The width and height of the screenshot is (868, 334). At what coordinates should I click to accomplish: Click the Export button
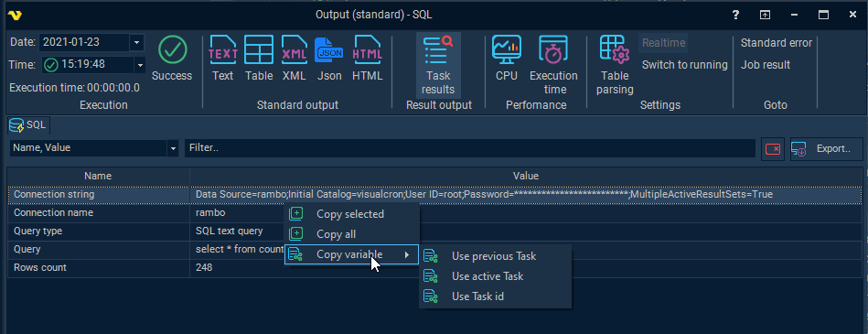[x=826, y=148]
